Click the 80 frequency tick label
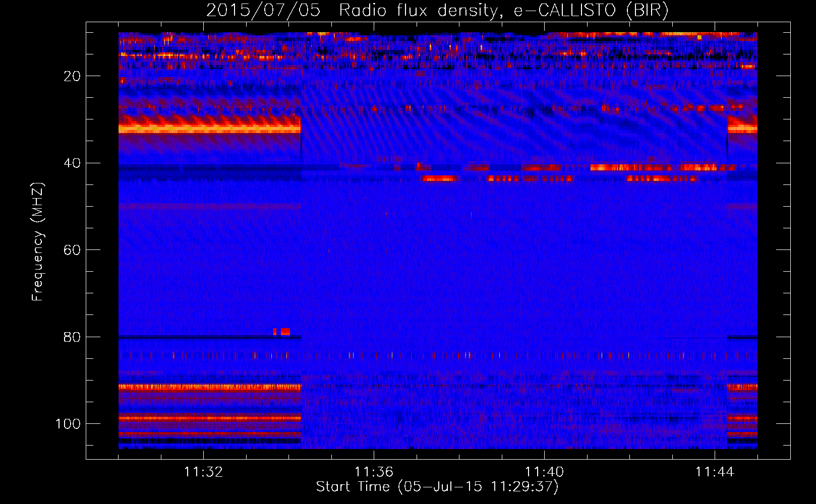 (72, 337)
